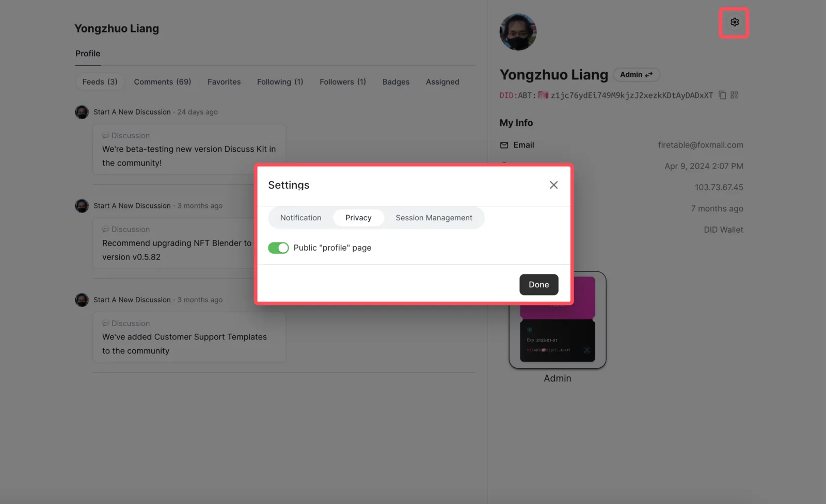Close the Settings dialog with X
The image size is (826, 504).
[x=553, y=185]
